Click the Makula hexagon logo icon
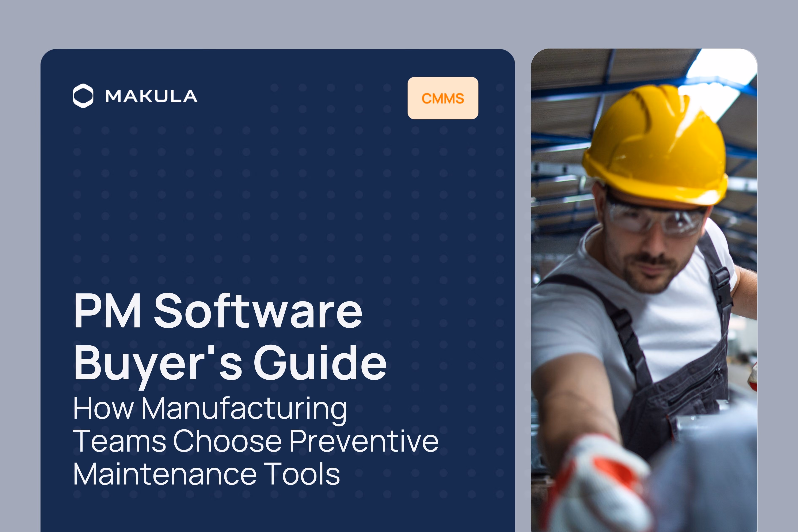Viewport: 798px width, 532px height. click(x=83, y=96)
